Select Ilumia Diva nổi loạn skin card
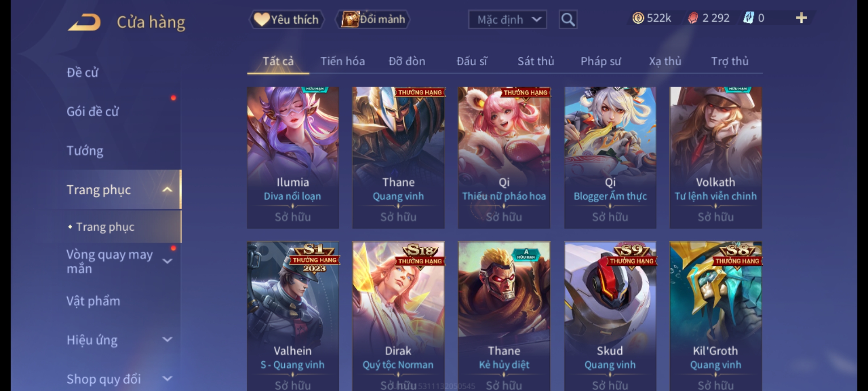 pyautogui.click(x=293, y=157)
